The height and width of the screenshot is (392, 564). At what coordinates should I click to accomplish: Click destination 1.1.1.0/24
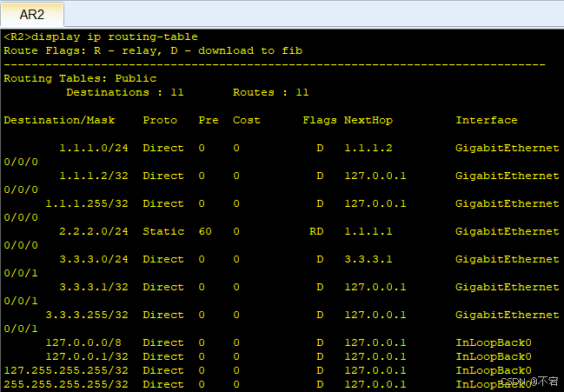click(x=94, y=148)
